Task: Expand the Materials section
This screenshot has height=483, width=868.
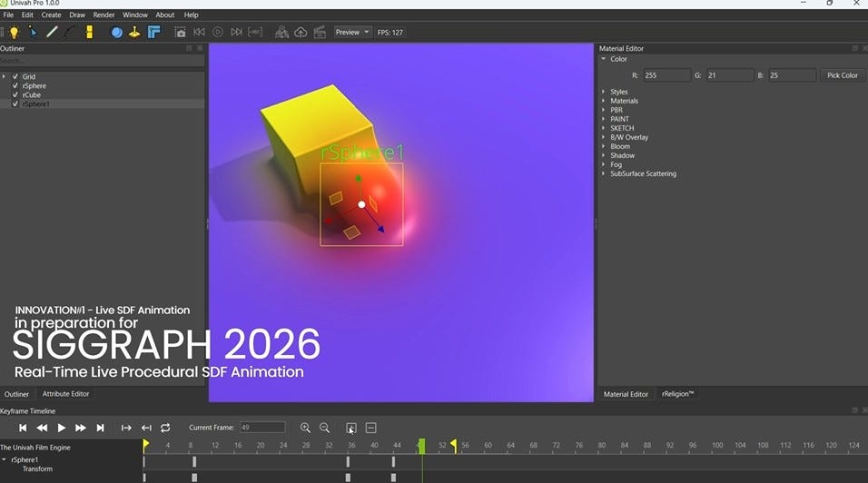Action: (x=604, y=101)
